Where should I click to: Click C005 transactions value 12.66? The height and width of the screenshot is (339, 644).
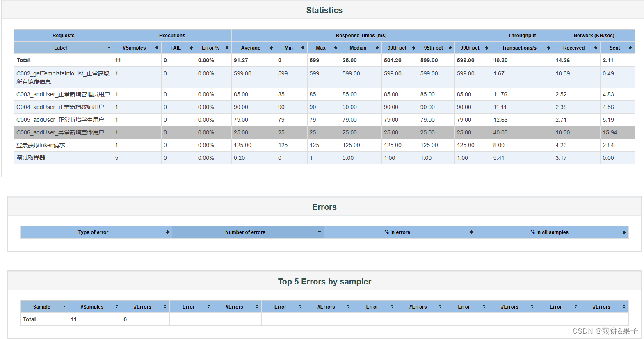500,120
